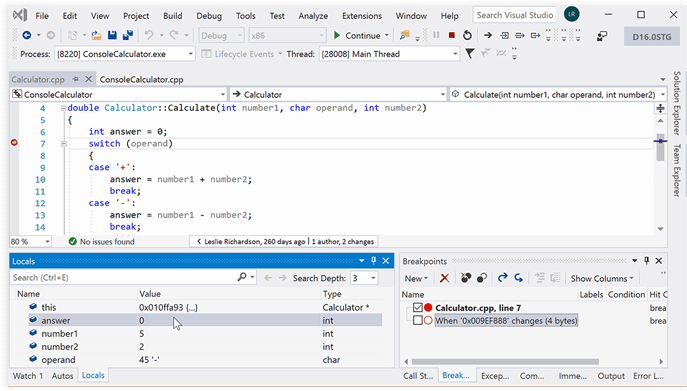
Task: Open the Continue button dropdown arrow
Action: [x=386, y=36]
